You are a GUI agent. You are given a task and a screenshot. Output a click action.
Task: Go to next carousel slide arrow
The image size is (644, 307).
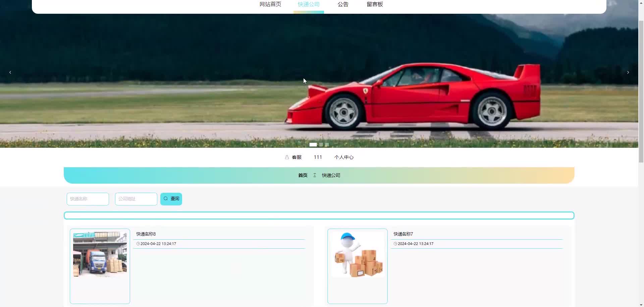pyautogui.click(x=628, y=72)
